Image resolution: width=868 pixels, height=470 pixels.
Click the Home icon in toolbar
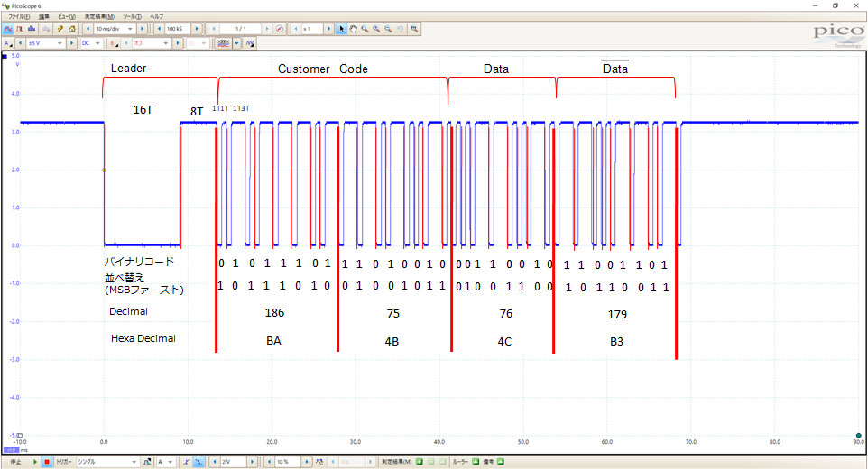(x=71, y=29)
